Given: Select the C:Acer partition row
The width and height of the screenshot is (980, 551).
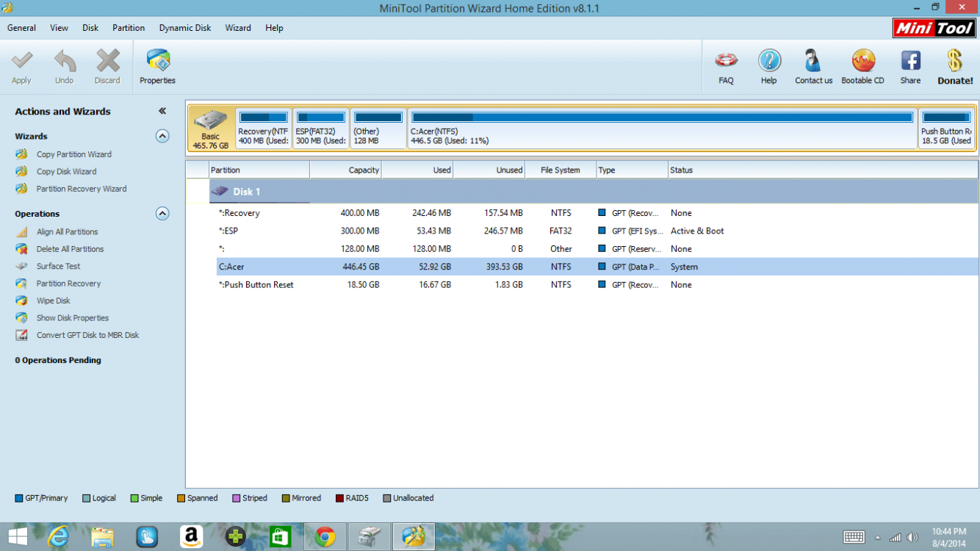Looking at the screenshot, I should coord(597,267).
